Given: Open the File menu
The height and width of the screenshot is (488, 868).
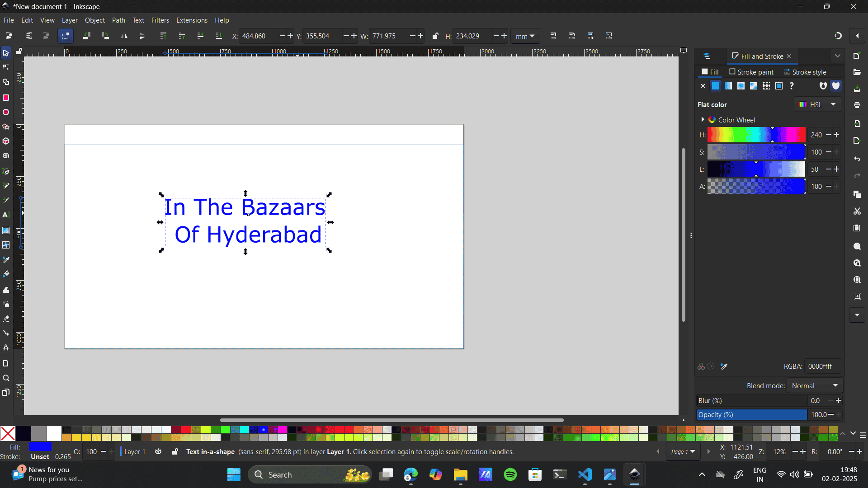Looking at the screenshot, I should pos(9,20).
